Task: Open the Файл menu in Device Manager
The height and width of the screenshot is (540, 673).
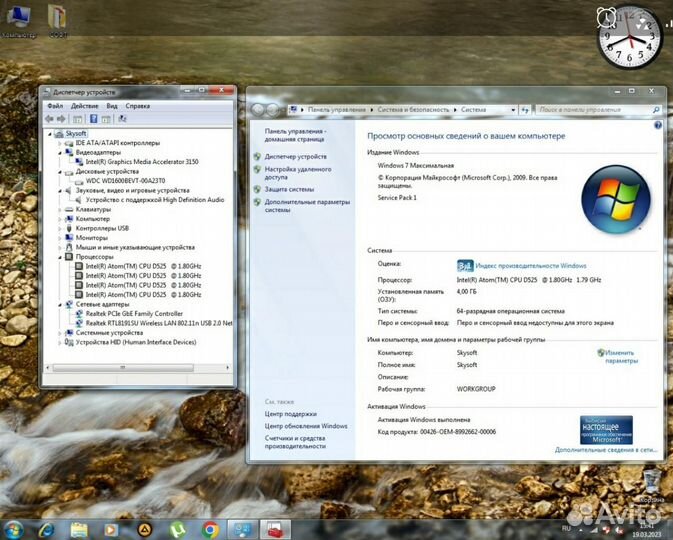Action: (x=55, y=105)
